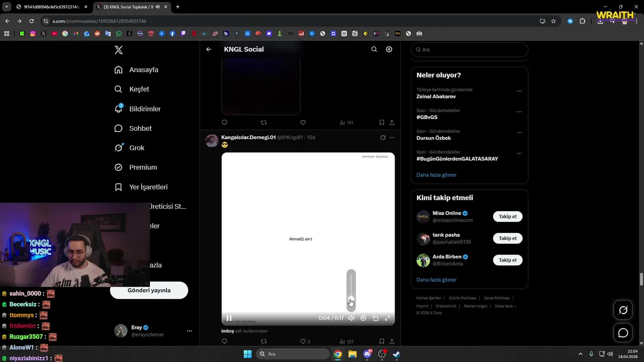
Task: Show more suggestions under Kimi takip etmeli
Action: pos(437,280)
